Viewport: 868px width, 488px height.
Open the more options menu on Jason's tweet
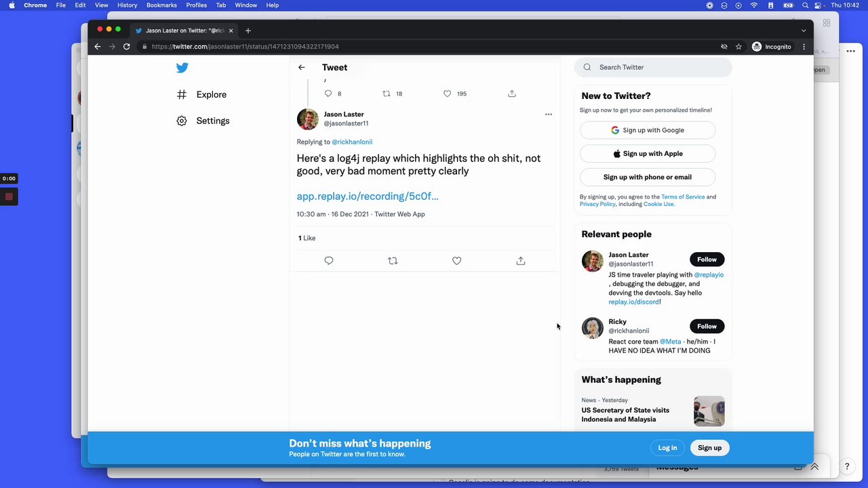click(549, 114)
